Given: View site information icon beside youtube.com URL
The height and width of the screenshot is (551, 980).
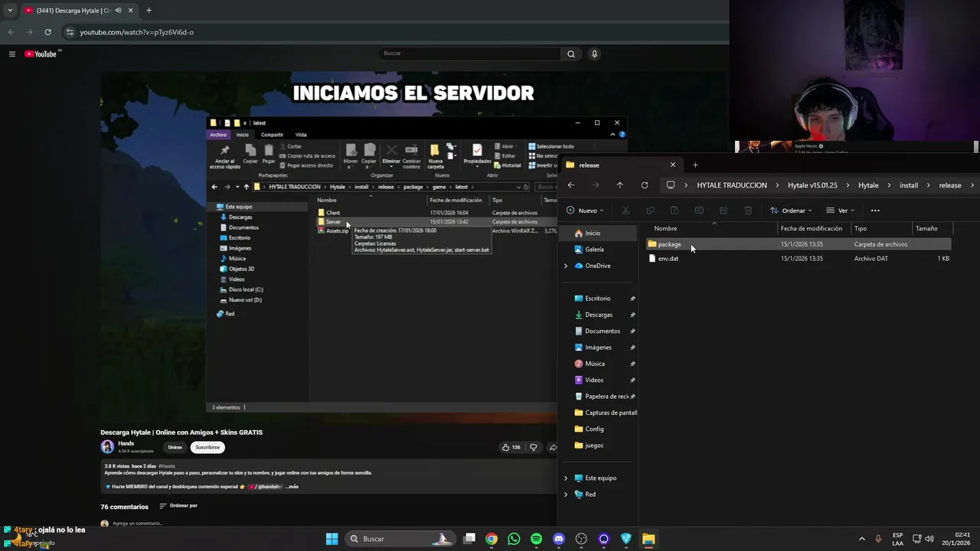Looking at the screenshot, I should [70, 32].
